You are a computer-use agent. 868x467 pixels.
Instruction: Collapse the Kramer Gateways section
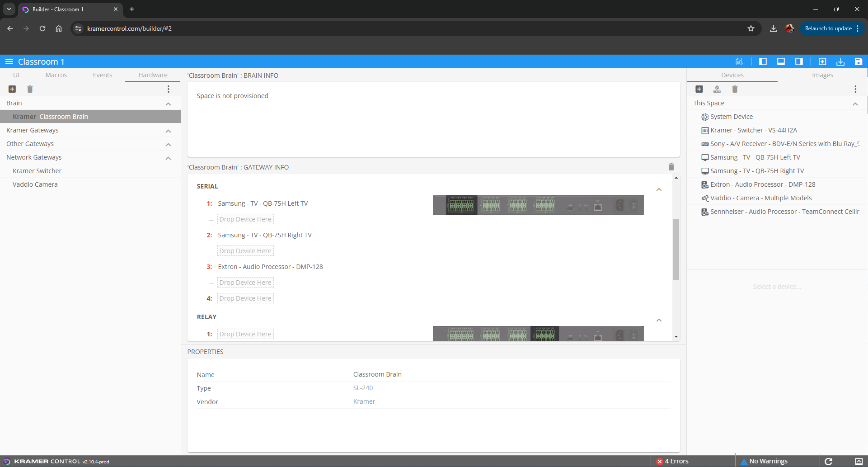(x=169, y=131)
